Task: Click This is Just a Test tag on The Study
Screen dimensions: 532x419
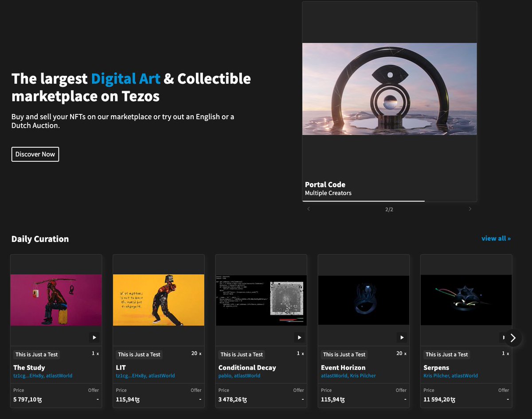Action: coord(36,355)
